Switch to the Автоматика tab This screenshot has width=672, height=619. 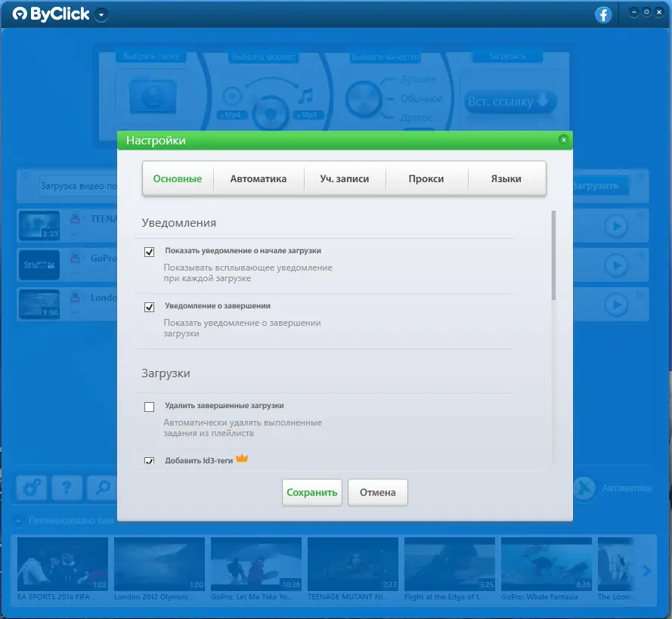(x=259, y=178)
